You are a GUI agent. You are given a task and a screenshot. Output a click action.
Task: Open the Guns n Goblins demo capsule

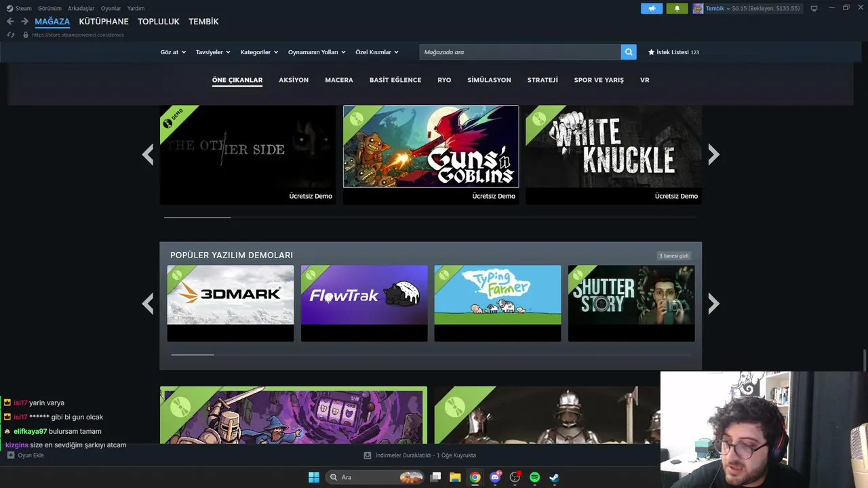431,155
